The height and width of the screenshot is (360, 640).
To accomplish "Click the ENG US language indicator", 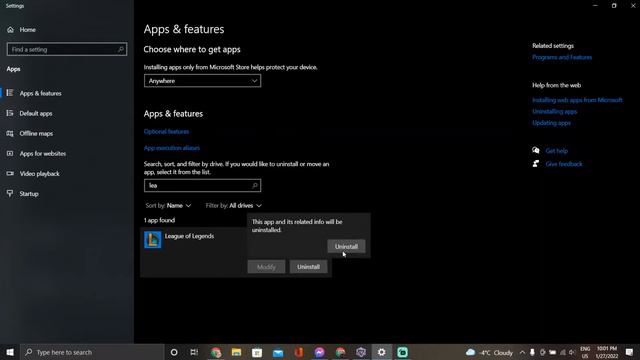I will click(585, 352).
